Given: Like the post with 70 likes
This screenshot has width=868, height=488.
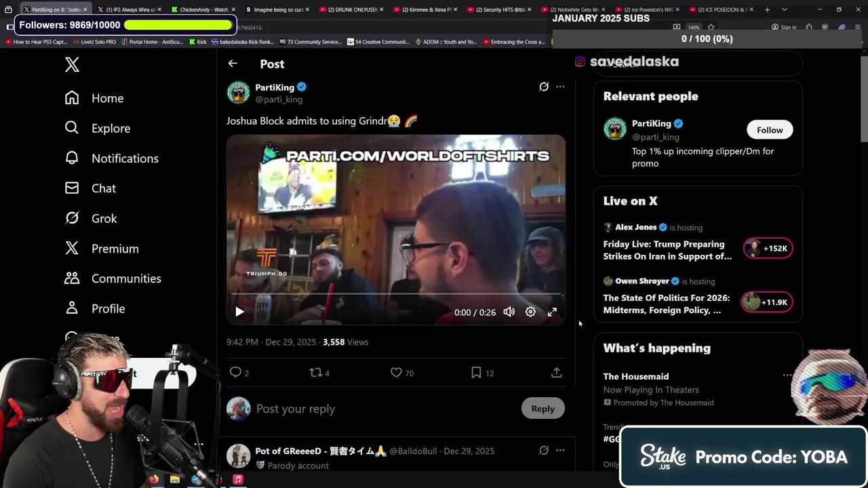Looking at the screenshot, I should 397,372.
